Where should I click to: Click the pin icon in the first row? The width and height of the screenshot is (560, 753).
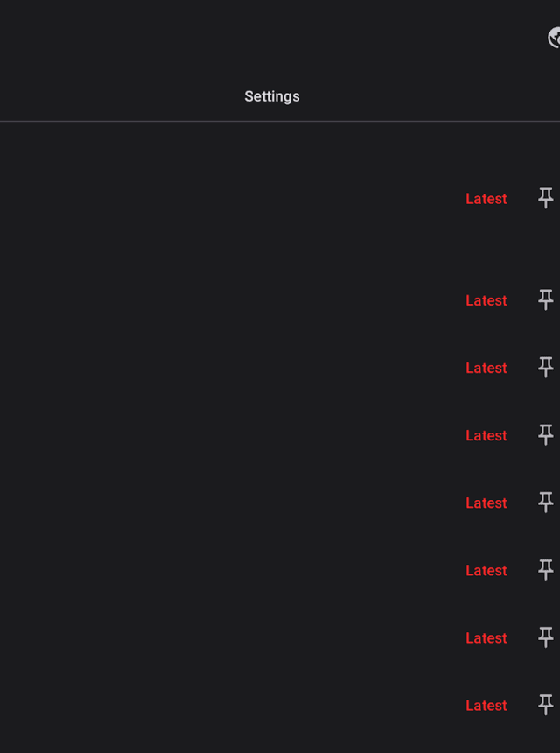pos(545,199)
